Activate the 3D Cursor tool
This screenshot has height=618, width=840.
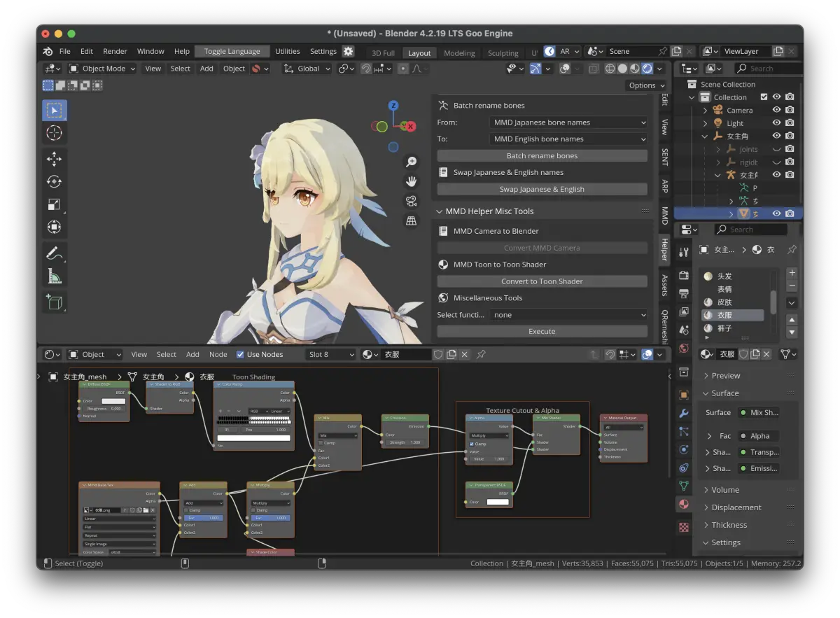[54, 133]
